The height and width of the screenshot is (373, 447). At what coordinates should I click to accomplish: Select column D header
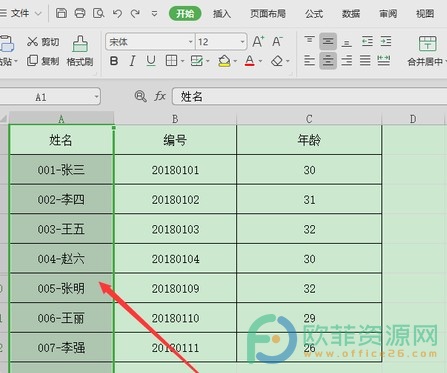click(413, 119)
